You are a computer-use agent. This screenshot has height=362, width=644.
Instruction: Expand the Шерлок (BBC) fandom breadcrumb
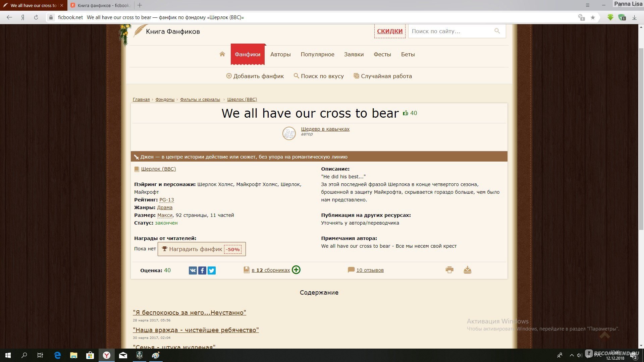242,99
